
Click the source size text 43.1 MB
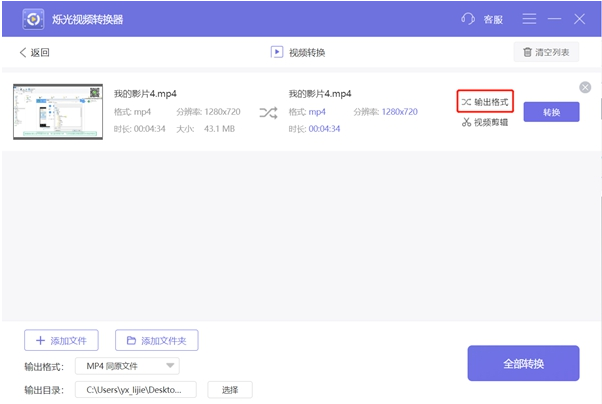coord(219,129)
